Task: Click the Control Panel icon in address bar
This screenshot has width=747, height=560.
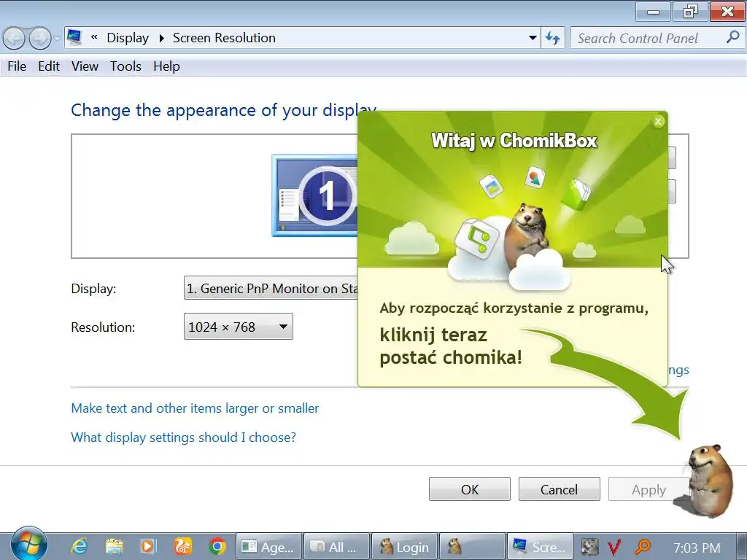Action: point(74,37)
